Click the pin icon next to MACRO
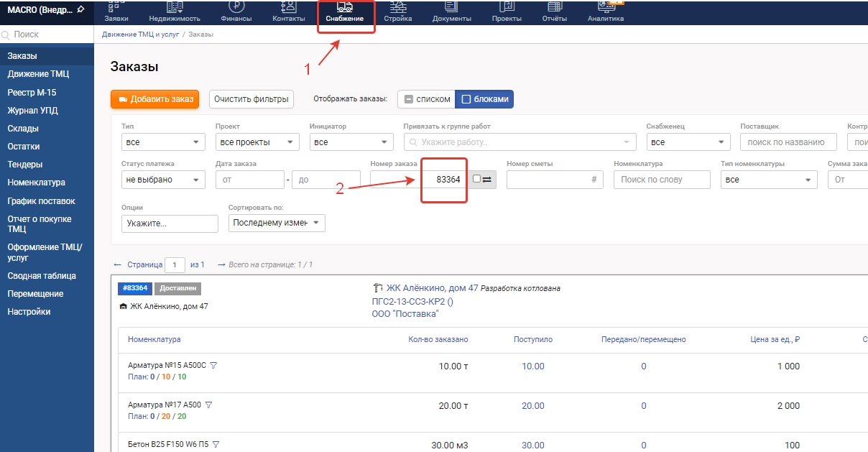This screenshot has width=868, height=452. click(x=80, y=9)
